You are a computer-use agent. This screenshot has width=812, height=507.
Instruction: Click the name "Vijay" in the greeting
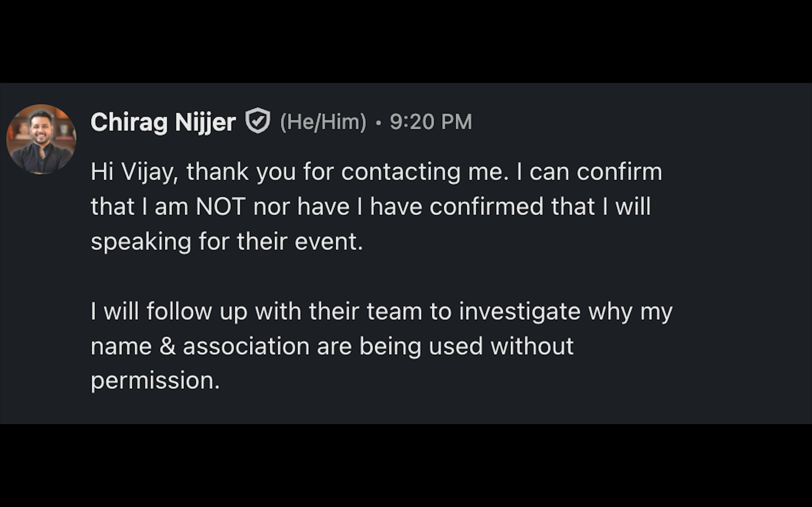point(149,172)
